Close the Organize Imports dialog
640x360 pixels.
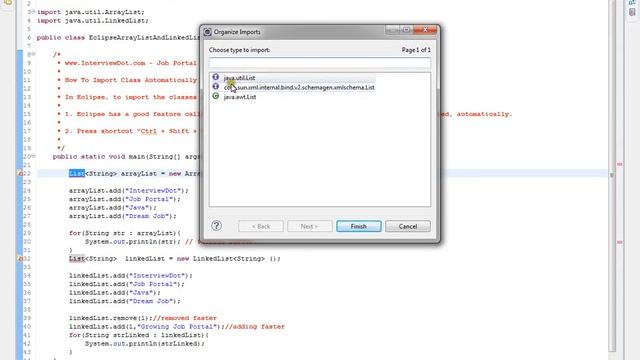coord(425,30)
